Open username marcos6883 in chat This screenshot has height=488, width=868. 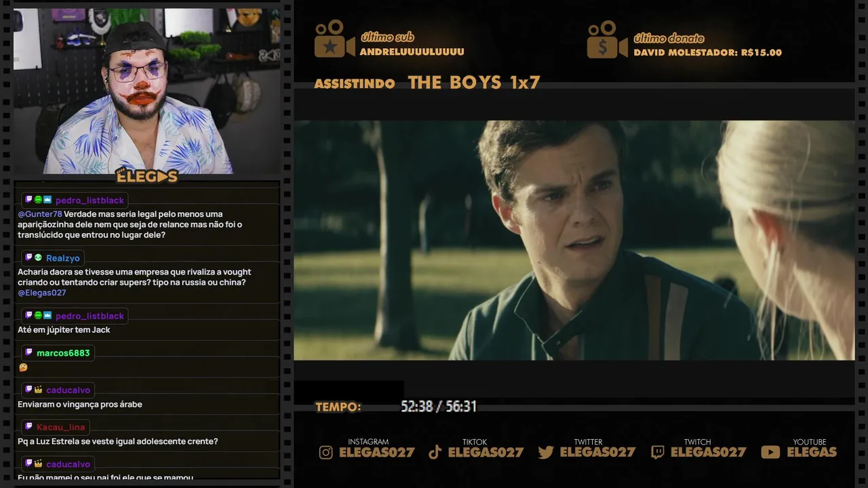[63, 353]
